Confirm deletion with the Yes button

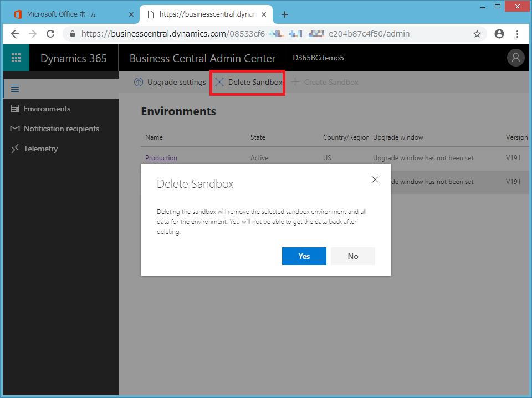coord(304,256)
